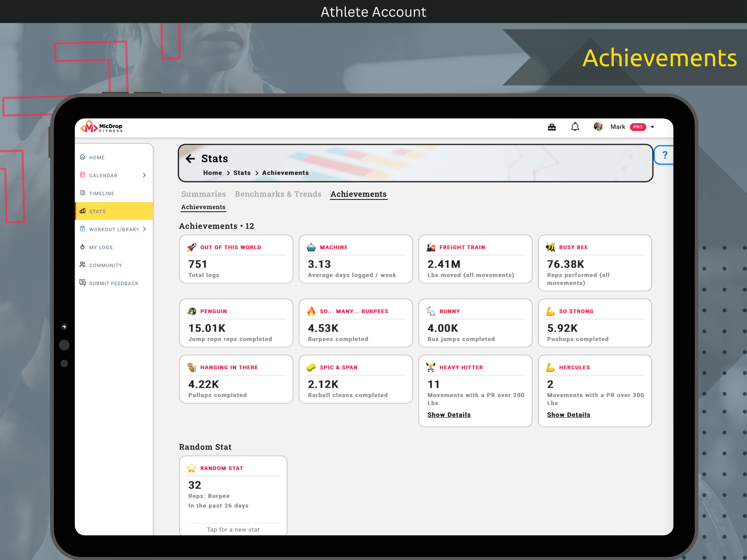Screen dimensions: 747x560
Task: Switch to Benchmarks & Trends tab
Action: [278, 194]
